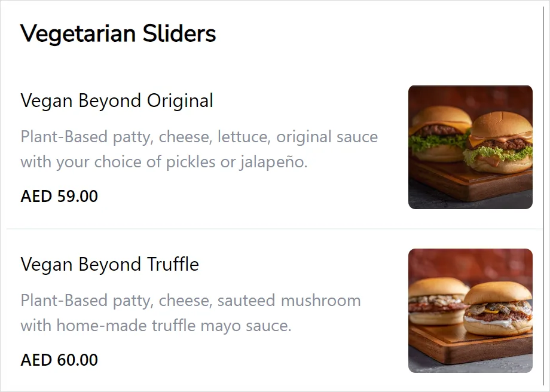
Task: Select the Vegan Beyond Original burger photo
Action: click(470, 147)
